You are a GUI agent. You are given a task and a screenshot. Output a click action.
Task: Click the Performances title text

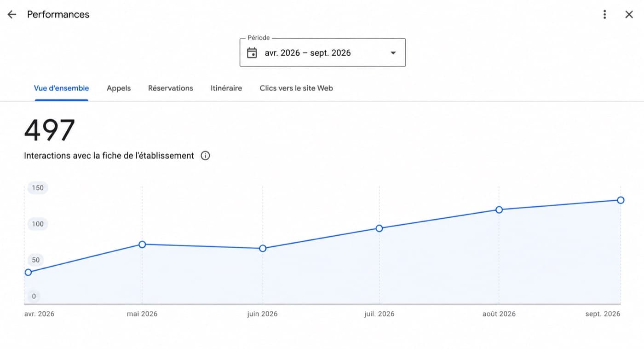pyautogui.click(x=58, y=14)
